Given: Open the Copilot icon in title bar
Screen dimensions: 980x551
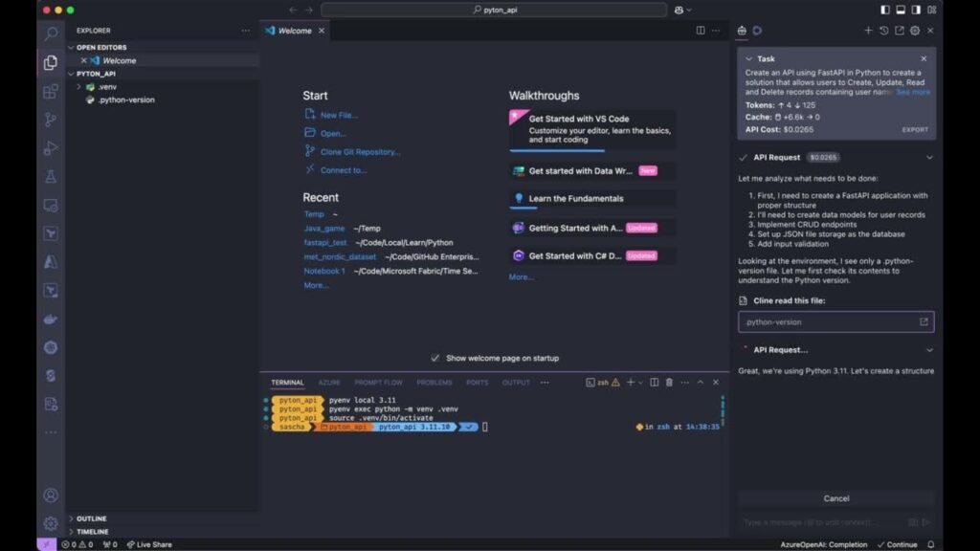Looking at the screenshot, I should (x=679, y=10).
